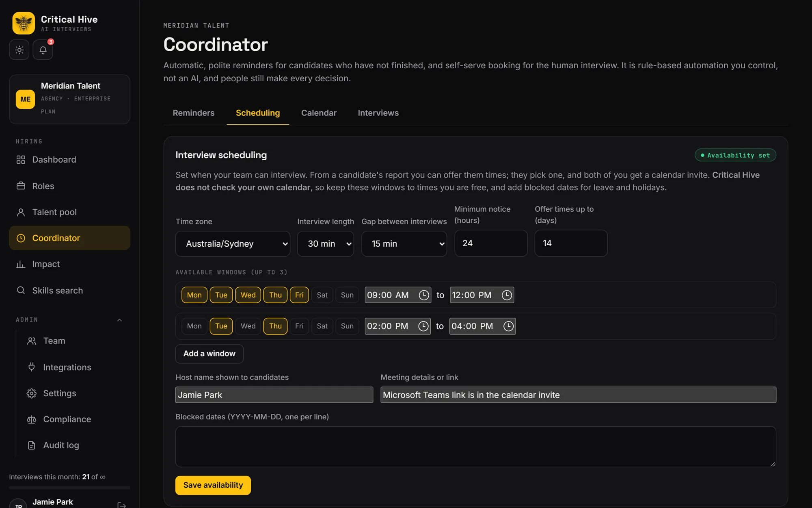Open Team admin page
Screen dimensions: 812x508
coord(75,341)
